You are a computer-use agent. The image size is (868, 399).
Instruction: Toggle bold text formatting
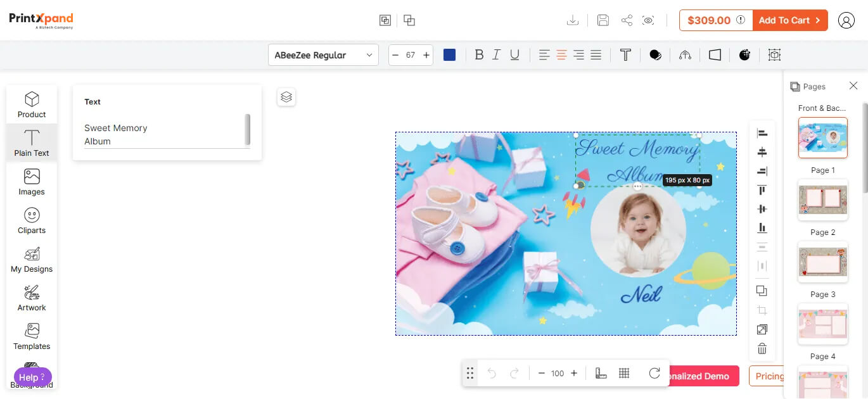pos(479,55)
